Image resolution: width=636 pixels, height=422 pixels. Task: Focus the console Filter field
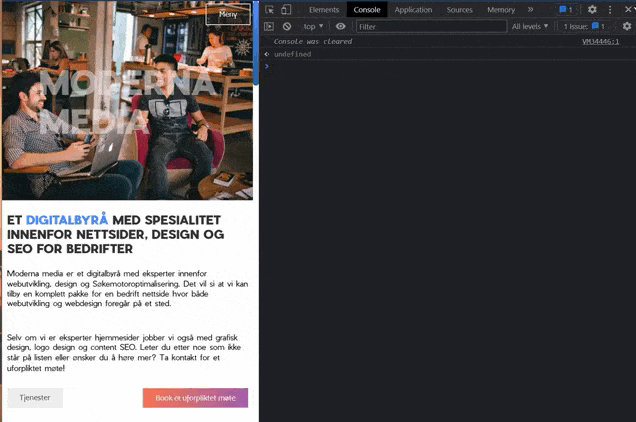[x=432, y=26]
